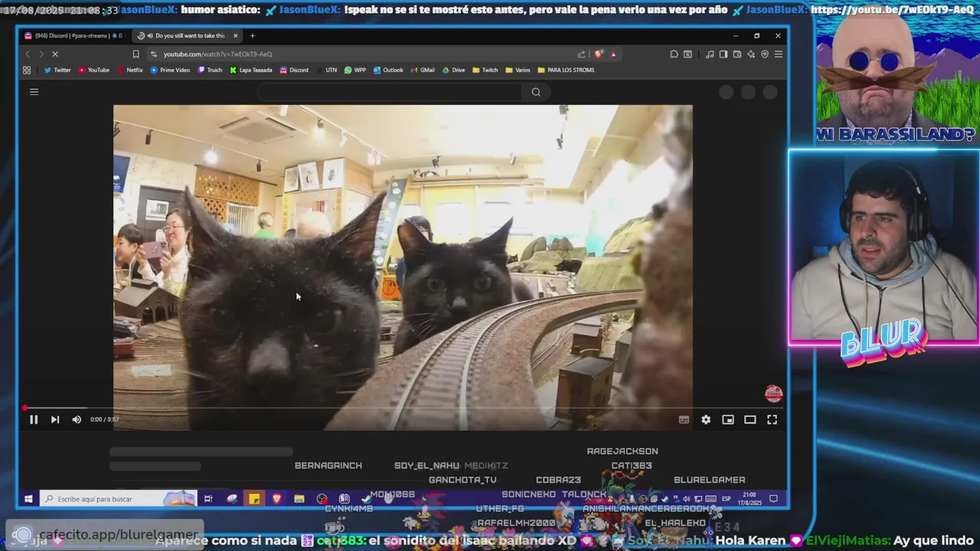Open the Brave Wallet icon
Image resolution: width=980 pixels, height=551 pixels.
737,54
